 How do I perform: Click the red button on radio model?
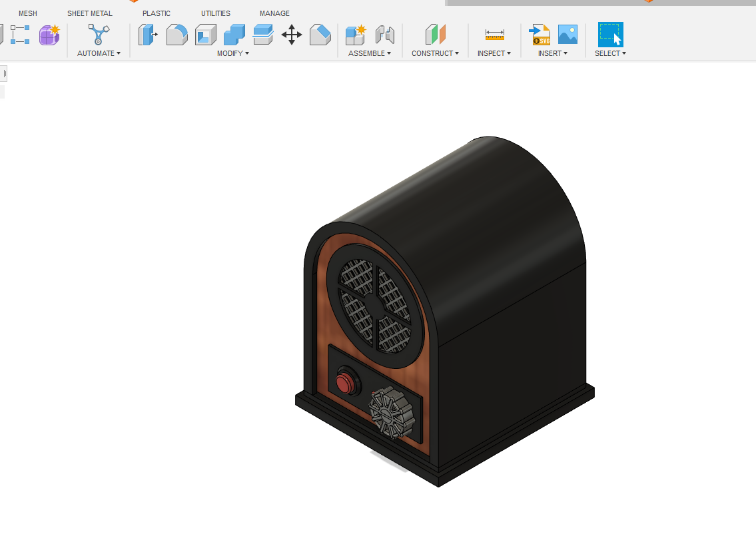[x=346, y=383]
